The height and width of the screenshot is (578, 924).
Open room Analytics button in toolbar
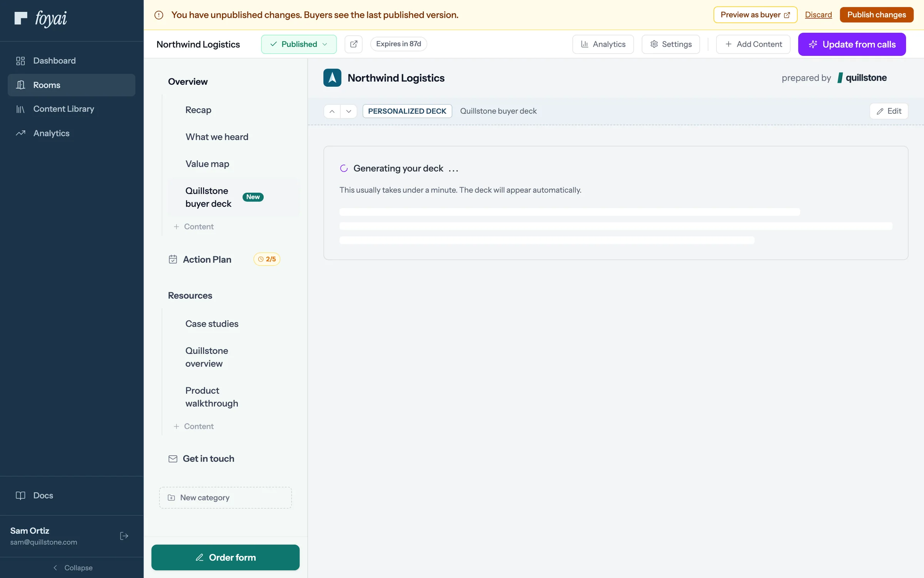click(x=603, y=44)
